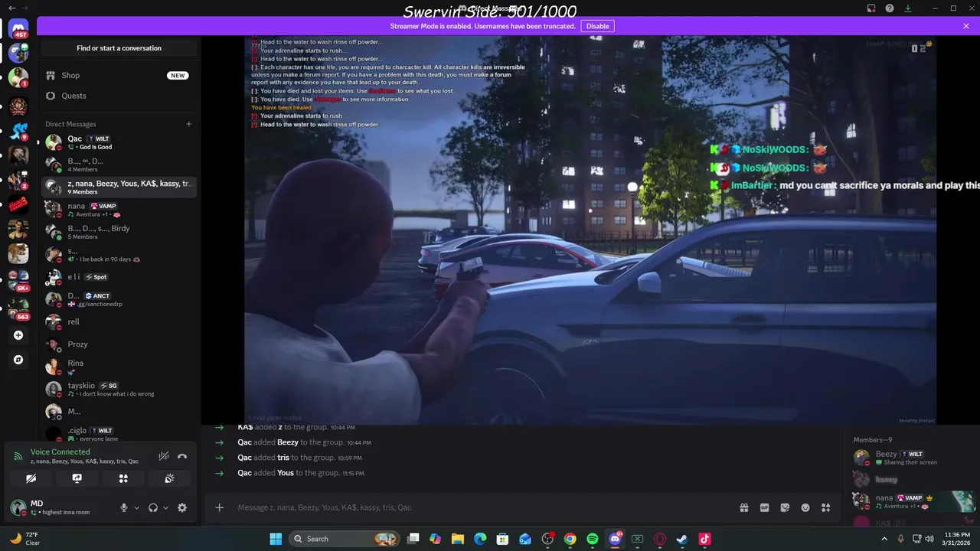Open sticker picker

click(785, 507)
